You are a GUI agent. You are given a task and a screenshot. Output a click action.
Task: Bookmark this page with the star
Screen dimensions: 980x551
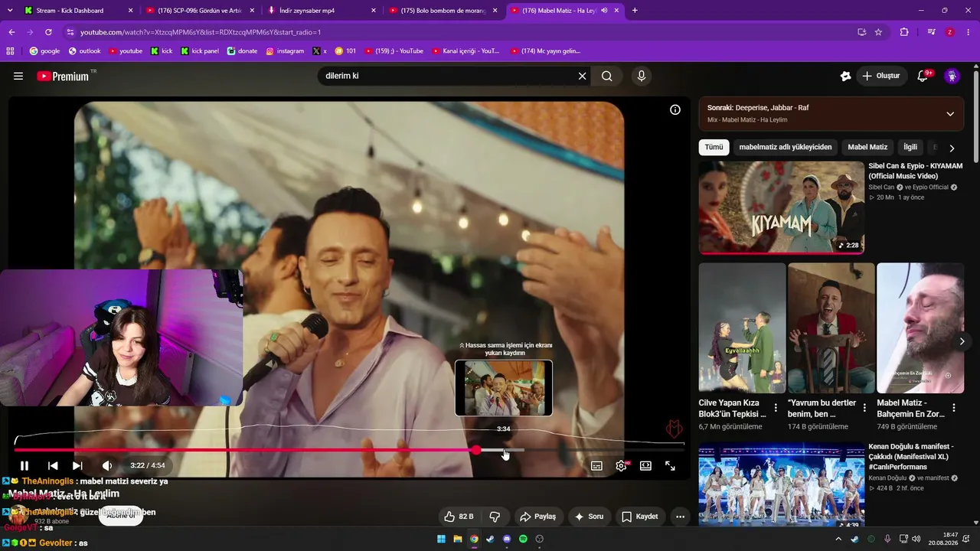point(878,32)
